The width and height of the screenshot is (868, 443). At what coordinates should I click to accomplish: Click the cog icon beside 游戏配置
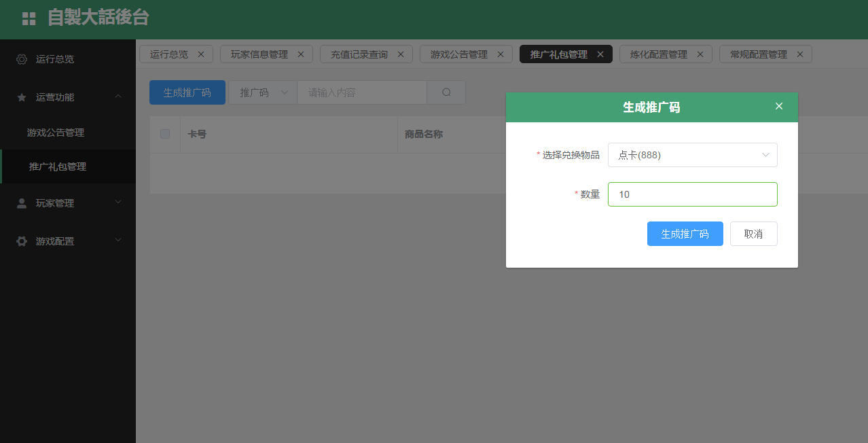coord(22,241)
